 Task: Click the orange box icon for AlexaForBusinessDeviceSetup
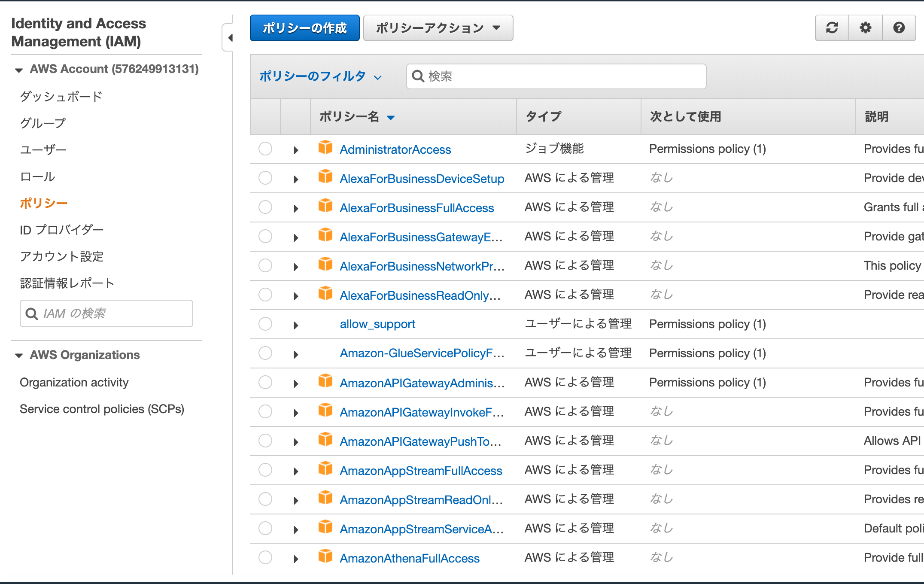[x=325, y=176]
